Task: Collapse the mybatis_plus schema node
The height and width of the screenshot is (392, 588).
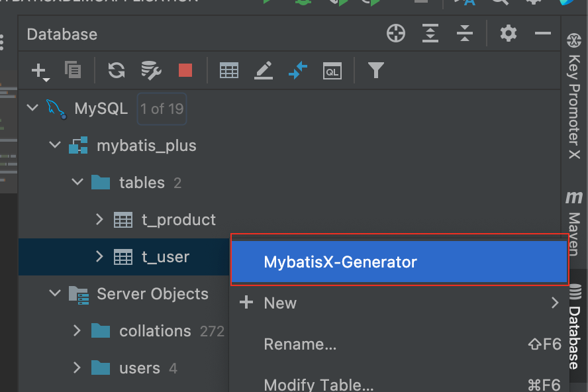Action: tap(55, 145)
